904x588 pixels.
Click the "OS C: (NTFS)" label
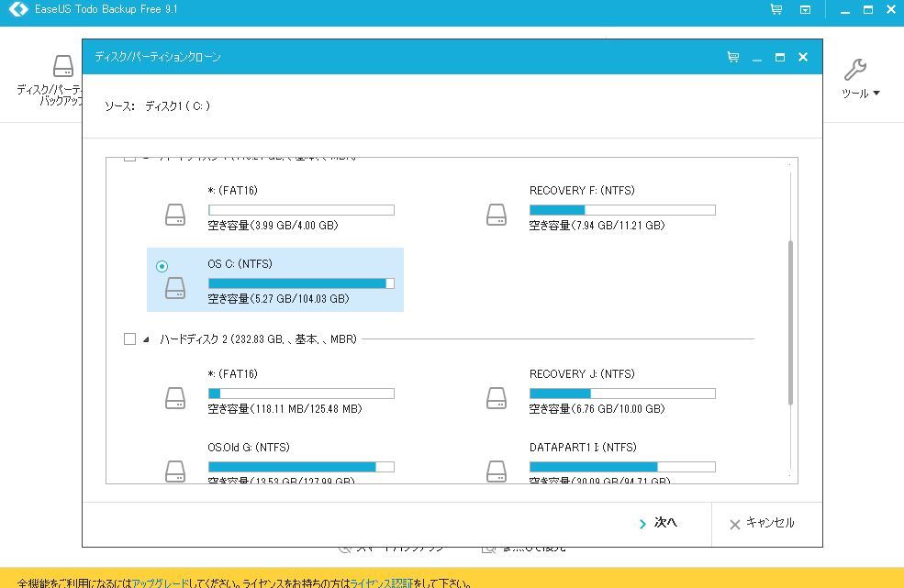click(240, 263)
